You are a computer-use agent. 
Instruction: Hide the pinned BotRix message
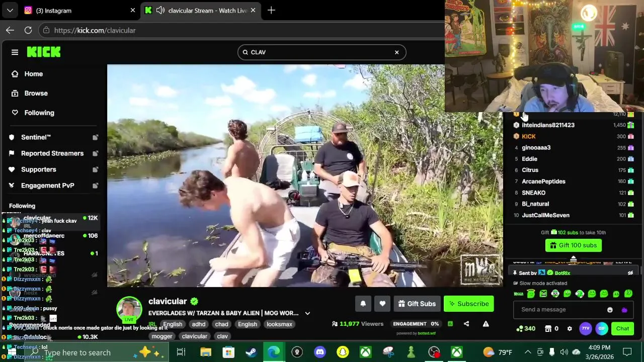coord(630,273)
